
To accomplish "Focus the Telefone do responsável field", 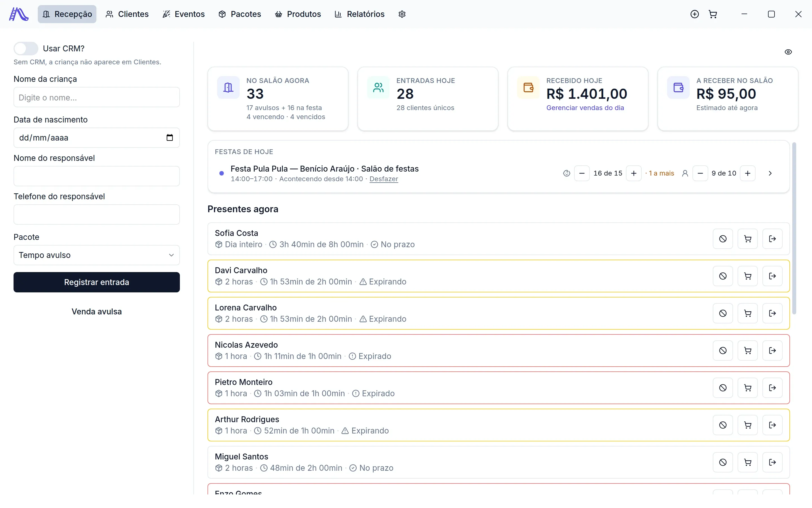I will click(x=97, y=215).
